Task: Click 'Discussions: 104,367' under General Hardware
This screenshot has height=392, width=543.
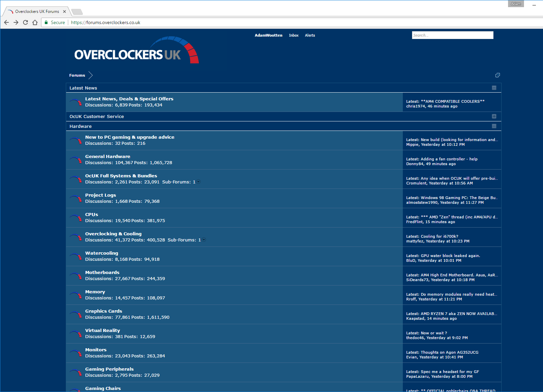Action: pyautogui.click(x=109, y=163)
